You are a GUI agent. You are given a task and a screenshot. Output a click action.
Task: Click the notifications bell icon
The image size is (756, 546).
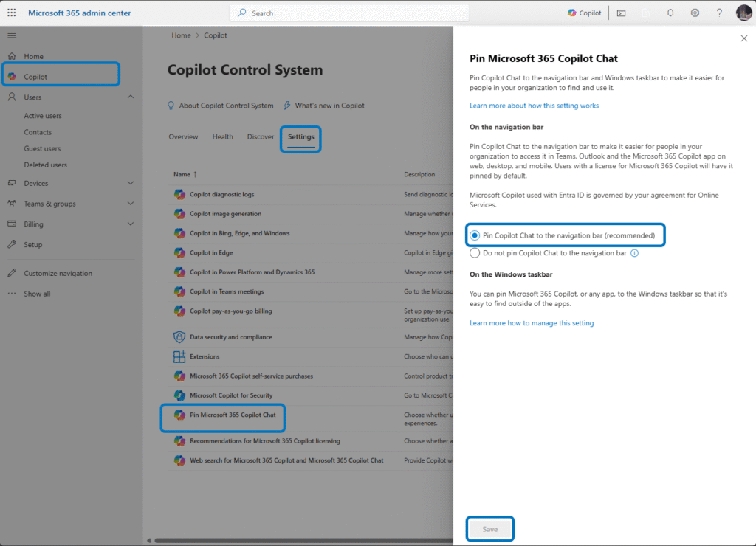(x=670, y=13)
